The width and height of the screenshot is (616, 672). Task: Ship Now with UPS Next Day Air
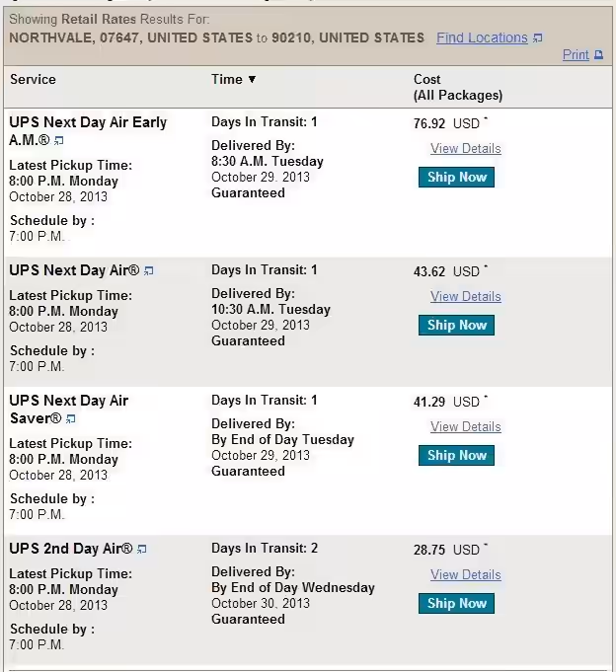(456, 326)
